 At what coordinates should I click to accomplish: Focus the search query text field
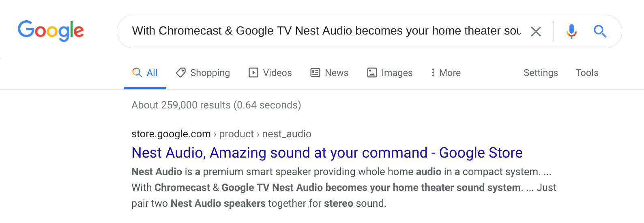tap(326, 31)
